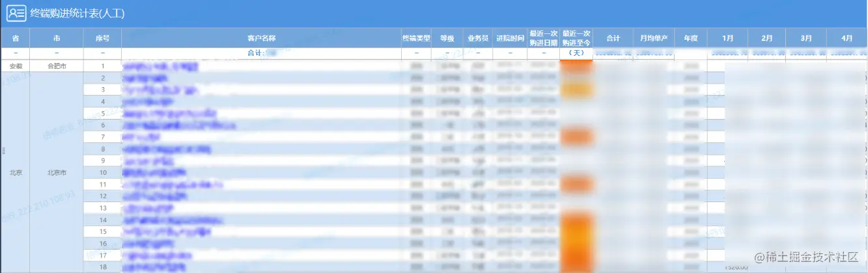This screenshot has width=868, height=273.
Task: Select the 北京 province cell
Action: click(16, 173)
